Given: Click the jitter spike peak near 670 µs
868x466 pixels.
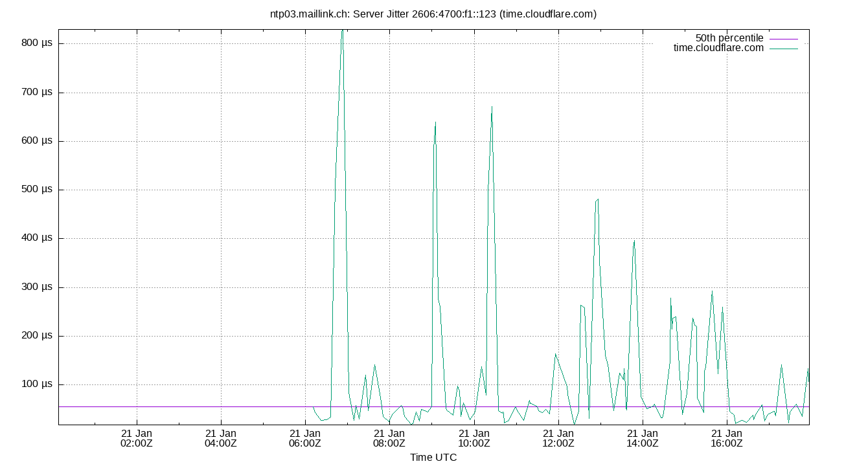Looking at the screenshot, I should 492,107.
